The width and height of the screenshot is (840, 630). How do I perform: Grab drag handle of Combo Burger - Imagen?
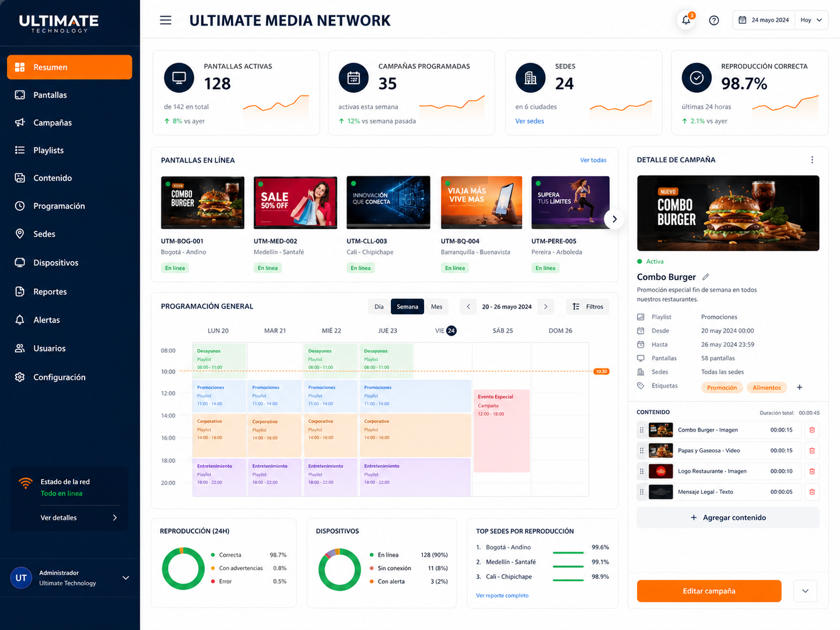coord(642,430)
